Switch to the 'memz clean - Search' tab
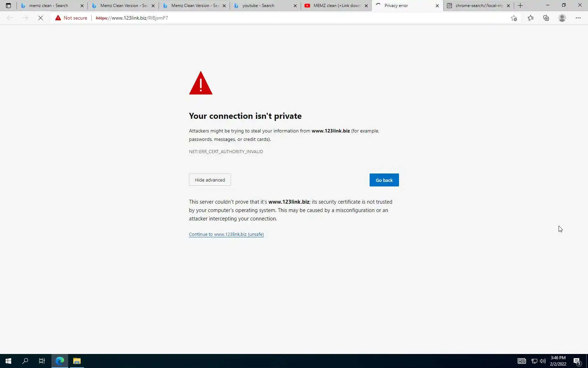 52,6
